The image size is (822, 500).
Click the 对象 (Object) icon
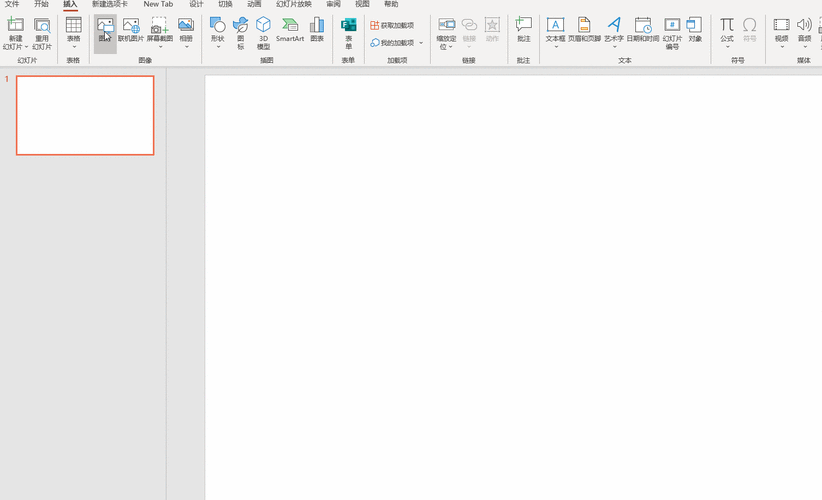(x=695, y=24)
